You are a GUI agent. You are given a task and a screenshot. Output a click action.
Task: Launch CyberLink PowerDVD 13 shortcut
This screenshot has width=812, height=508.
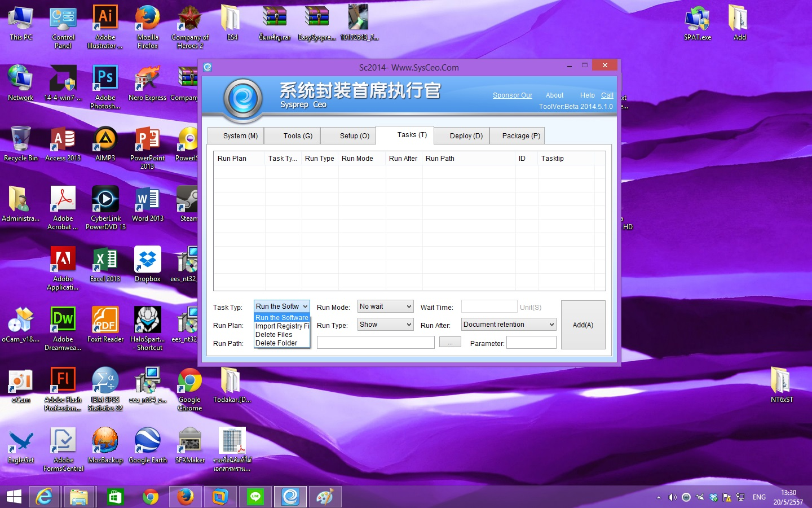tap(105, 208)
